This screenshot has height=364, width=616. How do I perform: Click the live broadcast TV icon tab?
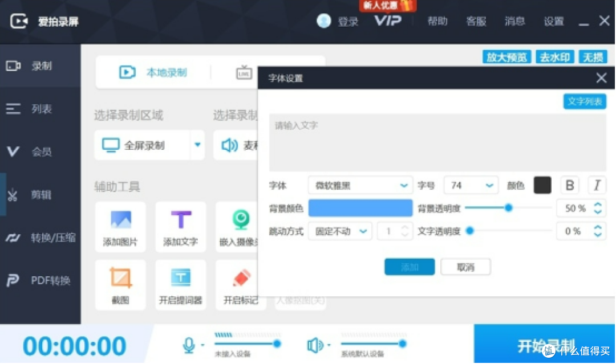(244, 72)
